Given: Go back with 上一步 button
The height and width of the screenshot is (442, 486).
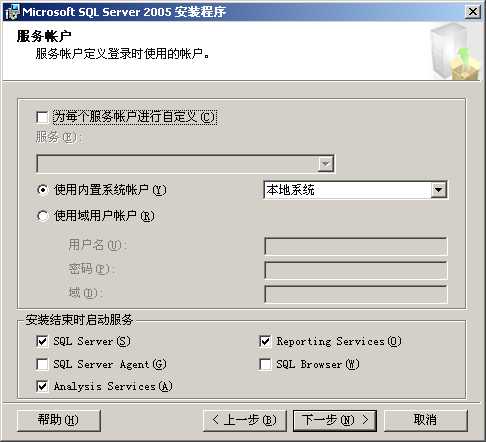Looking at the screenshot, I should (x=245, y=420).
